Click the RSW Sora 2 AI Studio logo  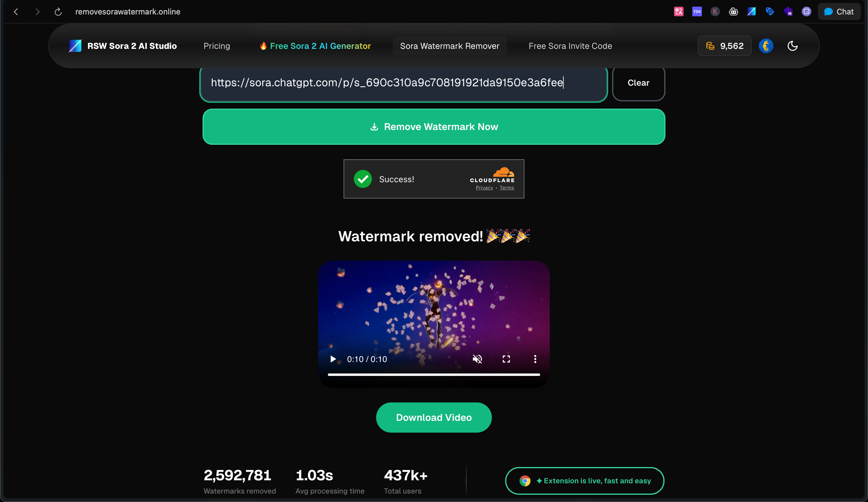(x=123, y=46)
